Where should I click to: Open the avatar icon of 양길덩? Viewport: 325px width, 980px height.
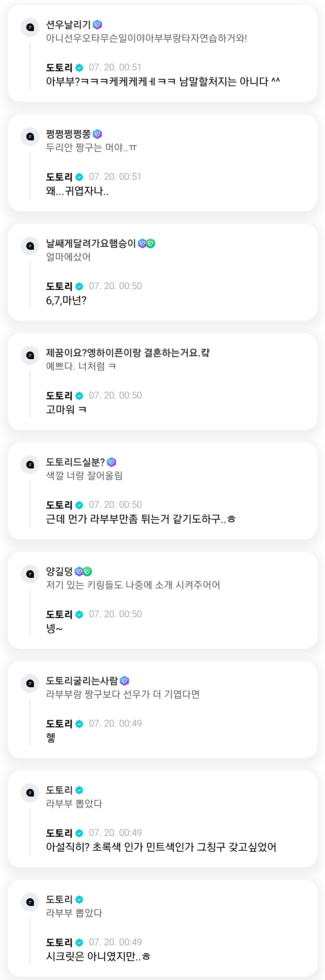(30, 574)
